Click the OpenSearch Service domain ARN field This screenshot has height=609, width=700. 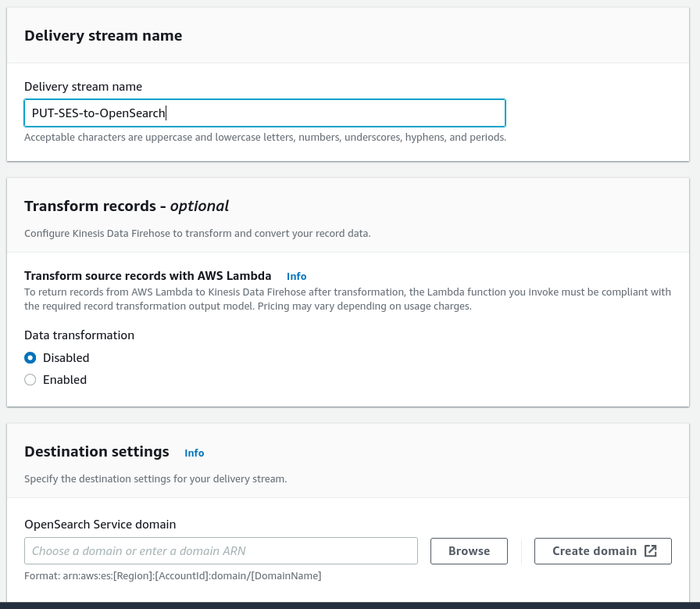(221, 551)
